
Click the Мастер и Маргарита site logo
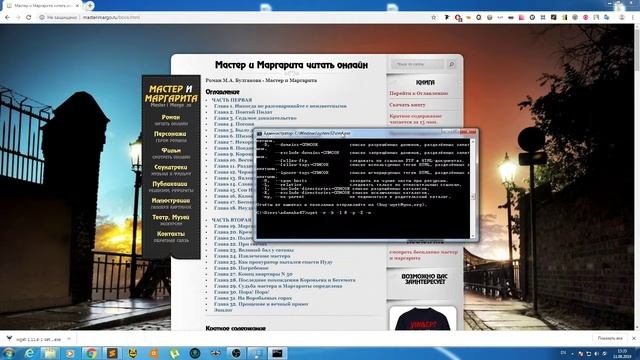pos(171,95)
